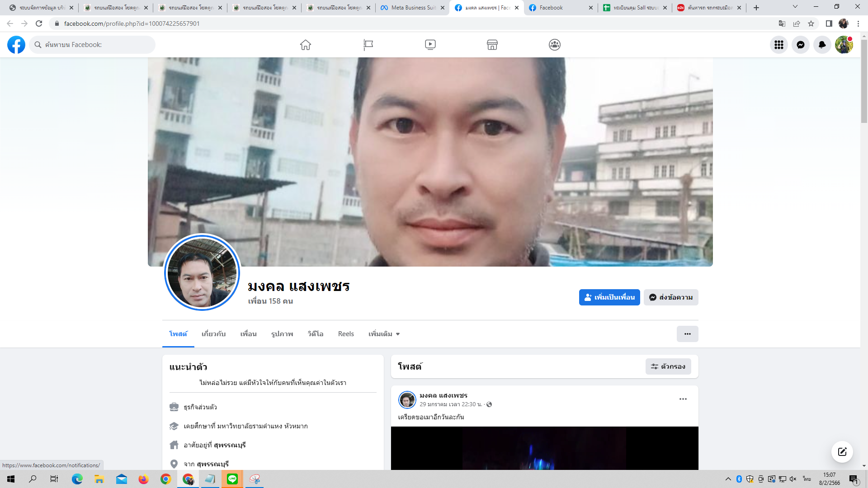Switch to the เพื่อน tab
Image resolution: width=868 pixels, height=488 pixels.
coord(248,334)
